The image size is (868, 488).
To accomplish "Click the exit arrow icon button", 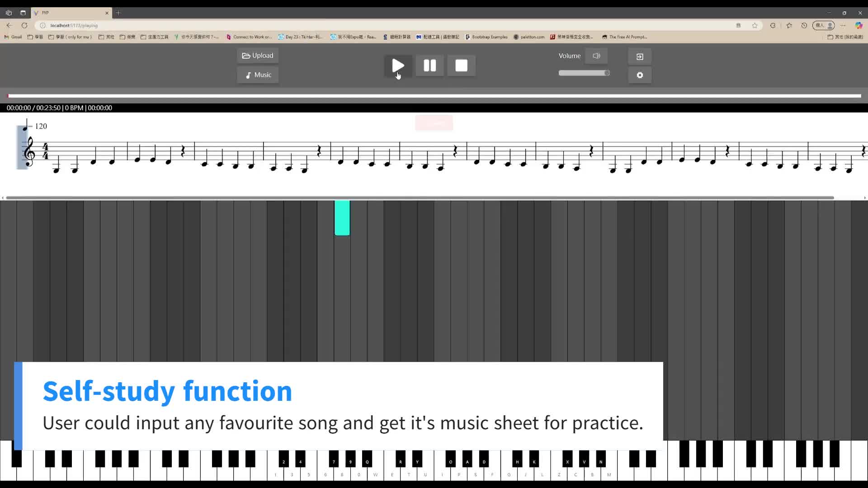I will pyautogui.click(x=640, y=56).
